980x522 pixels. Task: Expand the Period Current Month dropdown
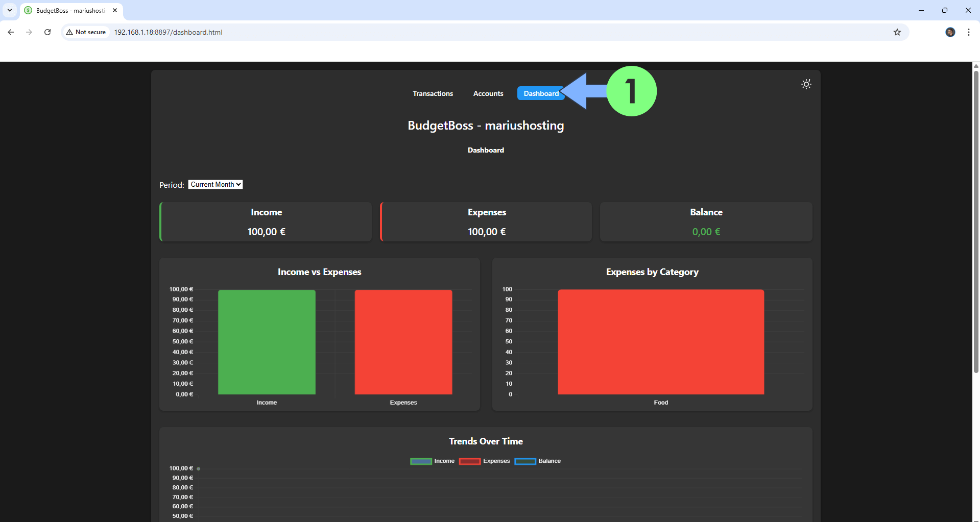[216, 185]
